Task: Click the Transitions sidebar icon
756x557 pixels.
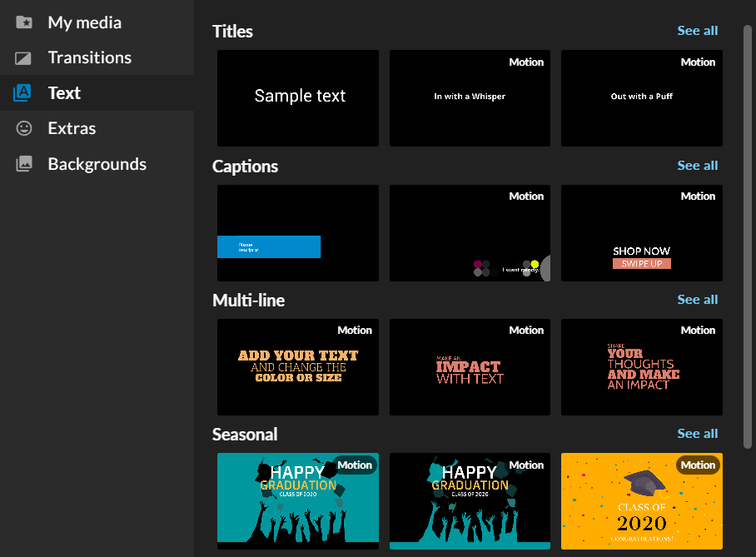Action: click(x=24, y=58)
